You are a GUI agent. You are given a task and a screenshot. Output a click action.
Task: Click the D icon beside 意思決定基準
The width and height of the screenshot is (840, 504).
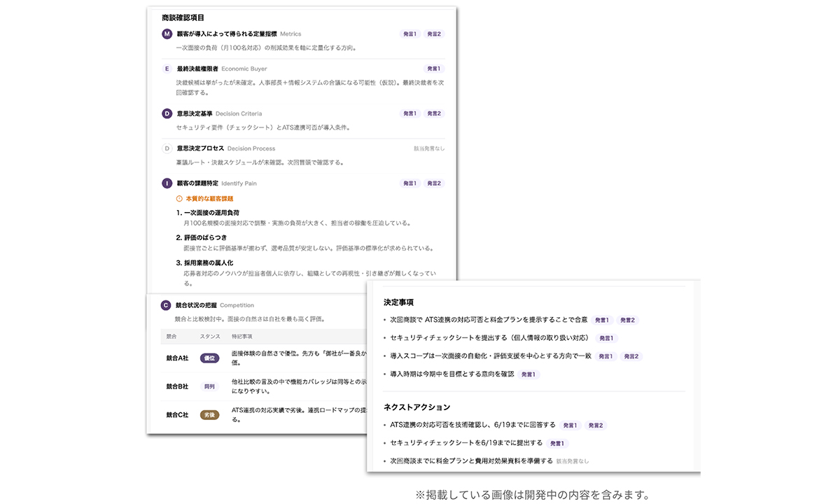click(x=167, y=113)
